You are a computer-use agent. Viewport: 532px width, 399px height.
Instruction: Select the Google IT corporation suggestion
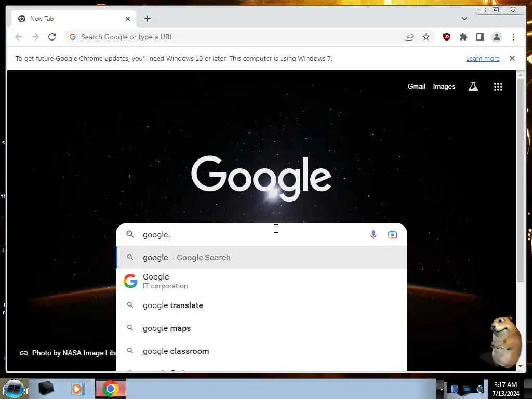tap(261, 281)
